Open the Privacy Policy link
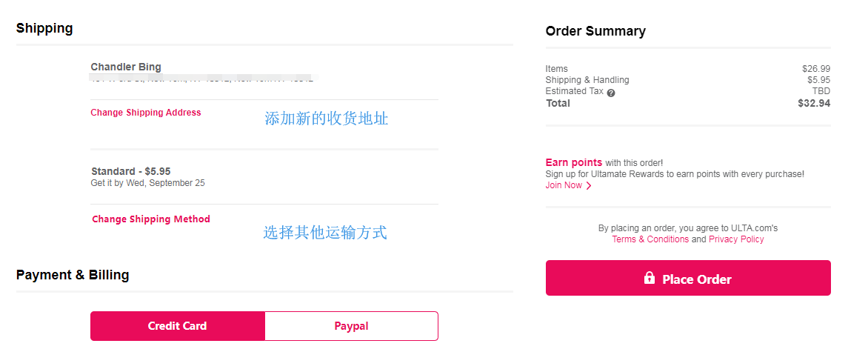 click(736, 239)
